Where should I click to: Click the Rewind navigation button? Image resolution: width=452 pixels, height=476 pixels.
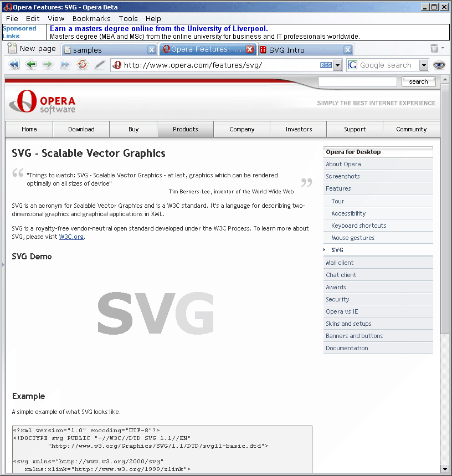pos(13,65)
